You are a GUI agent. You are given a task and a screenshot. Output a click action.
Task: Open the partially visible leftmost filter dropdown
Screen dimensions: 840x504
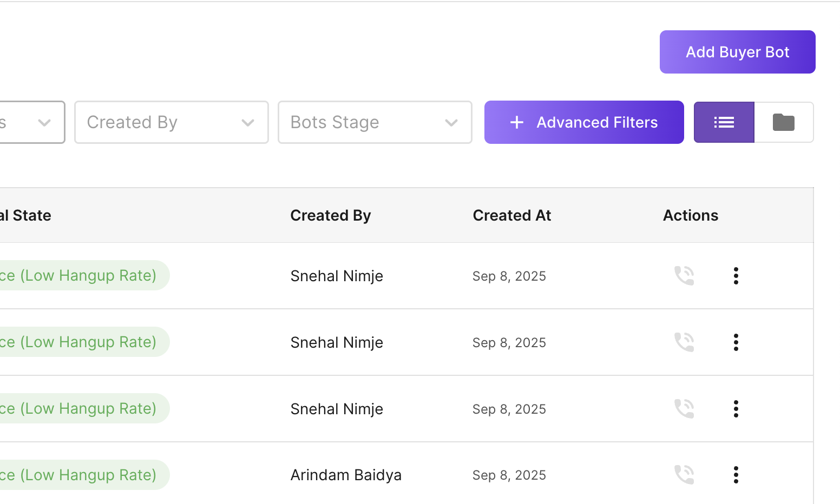(31, 122)
